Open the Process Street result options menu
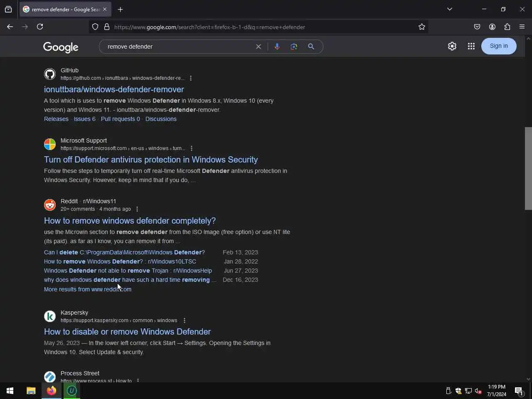The height and width of the screenshot is (399, 532). 138,380
